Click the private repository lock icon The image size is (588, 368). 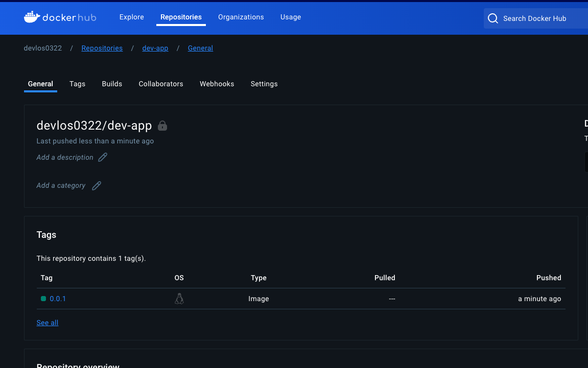pos(162,126)
